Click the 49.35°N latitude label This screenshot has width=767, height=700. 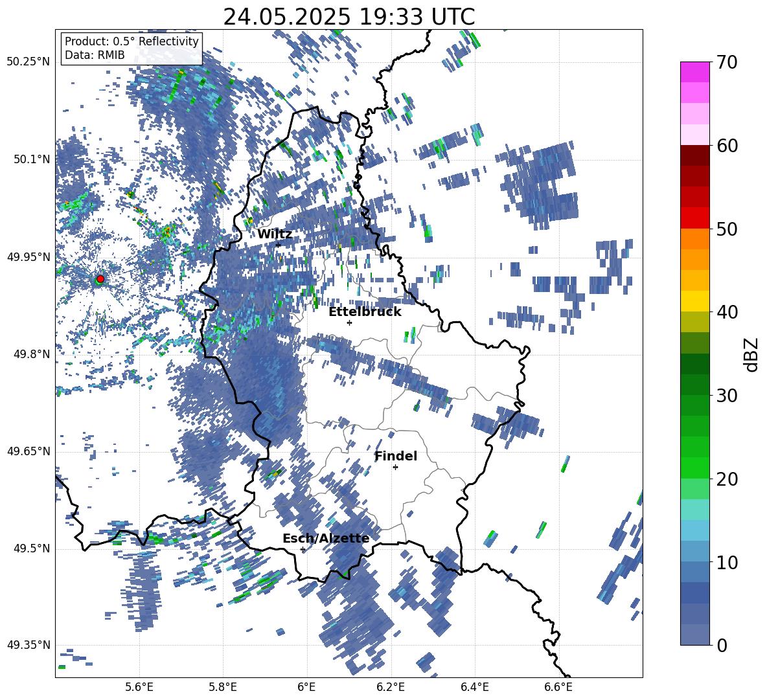(29, 645)
